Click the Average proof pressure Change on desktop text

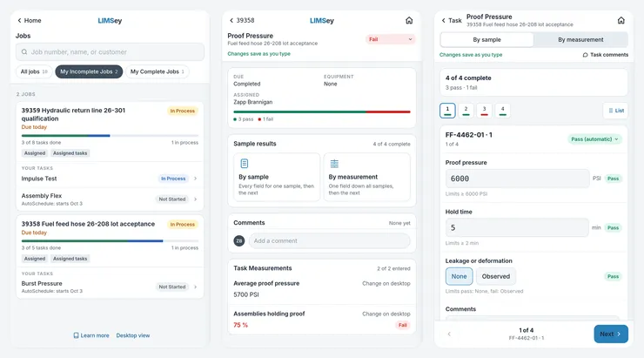pos(386,284)
